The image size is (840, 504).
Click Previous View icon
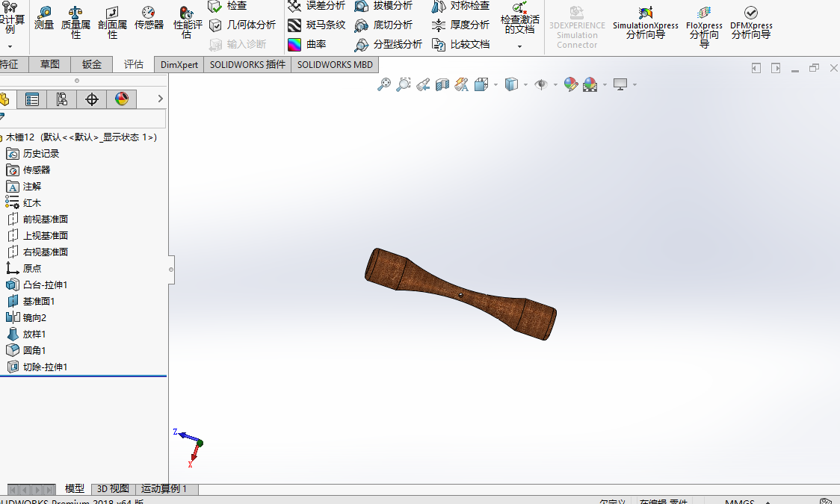423,84
